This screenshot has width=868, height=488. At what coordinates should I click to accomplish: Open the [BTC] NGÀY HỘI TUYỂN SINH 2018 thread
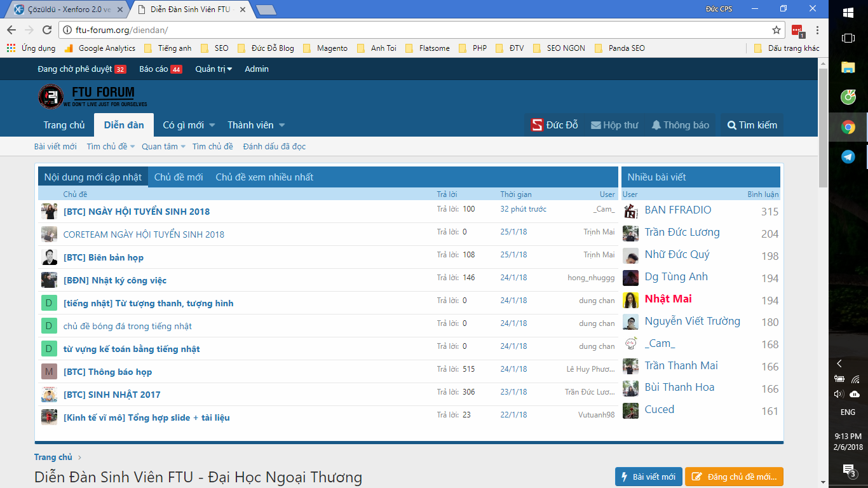(136, 212)
